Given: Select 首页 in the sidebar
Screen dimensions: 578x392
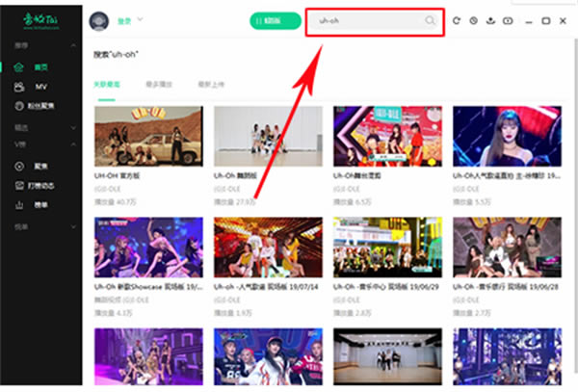Looking at the screenshot, I should 40,67.
